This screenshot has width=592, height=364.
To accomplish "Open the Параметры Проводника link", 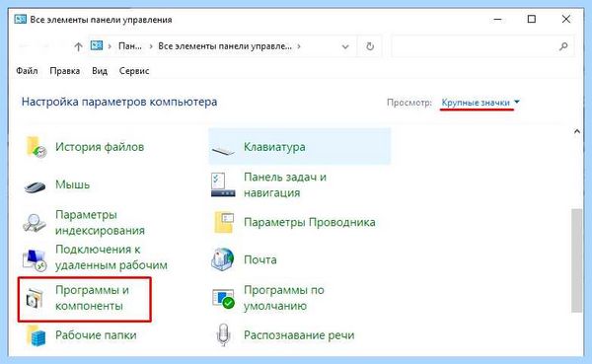I will tap(310, 222).
